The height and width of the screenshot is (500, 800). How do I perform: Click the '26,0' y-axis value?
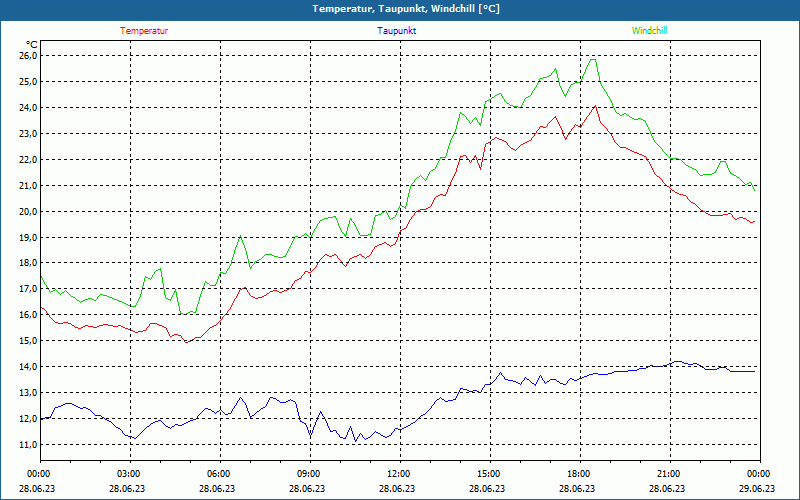tap(28, 55)
